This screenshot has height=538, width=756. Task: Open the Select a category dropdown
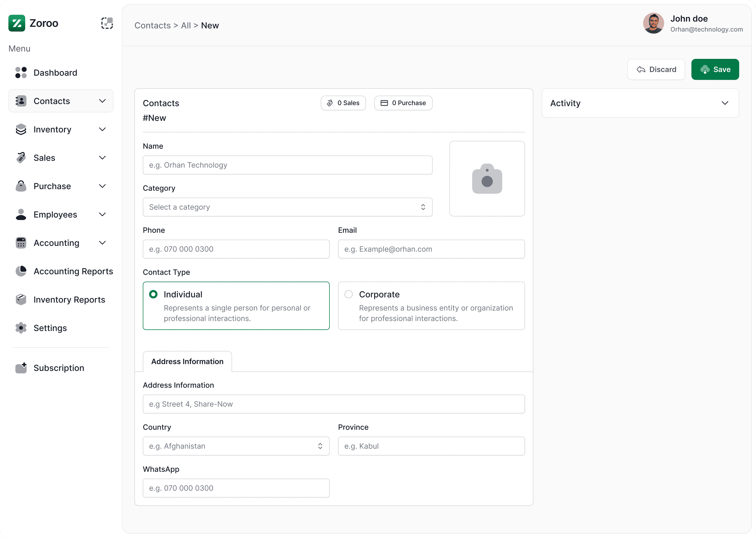pos(287,207)
